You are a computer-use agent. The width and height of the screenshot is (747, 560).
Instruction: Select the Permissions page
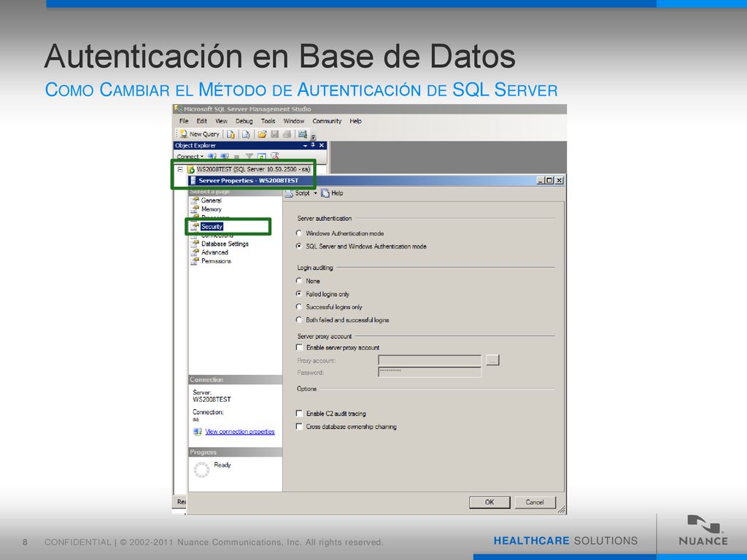coord(216,261)
